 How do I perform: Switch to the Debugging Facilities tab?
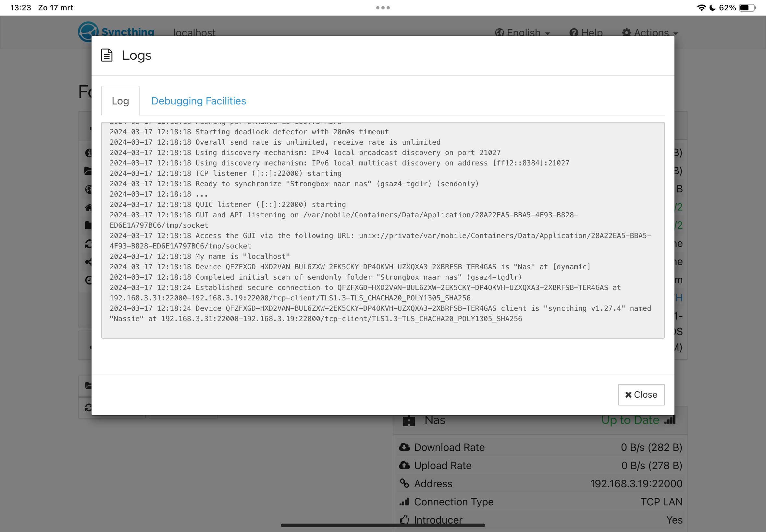click(x=198, y=101)
